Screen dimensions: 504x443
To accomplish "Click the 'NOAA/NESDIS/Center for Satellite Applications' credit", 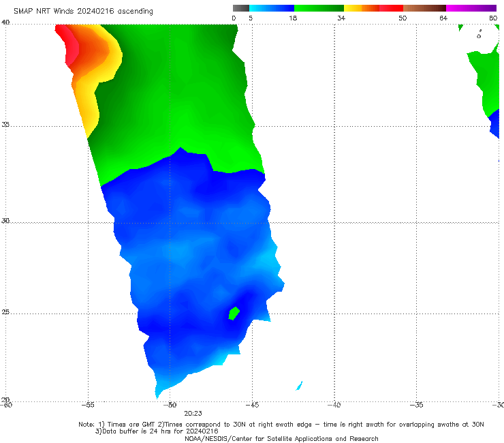I will tap(281, 439).
